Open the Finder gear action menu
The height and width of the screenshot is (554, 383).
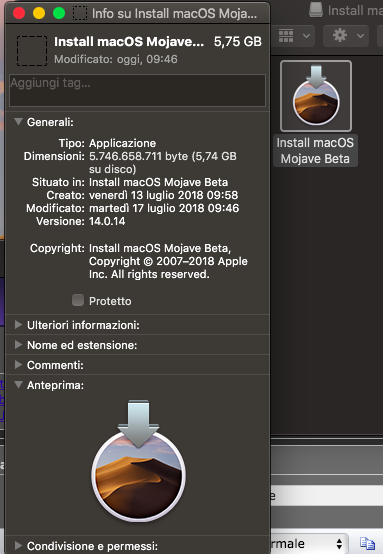coord(346,36)
